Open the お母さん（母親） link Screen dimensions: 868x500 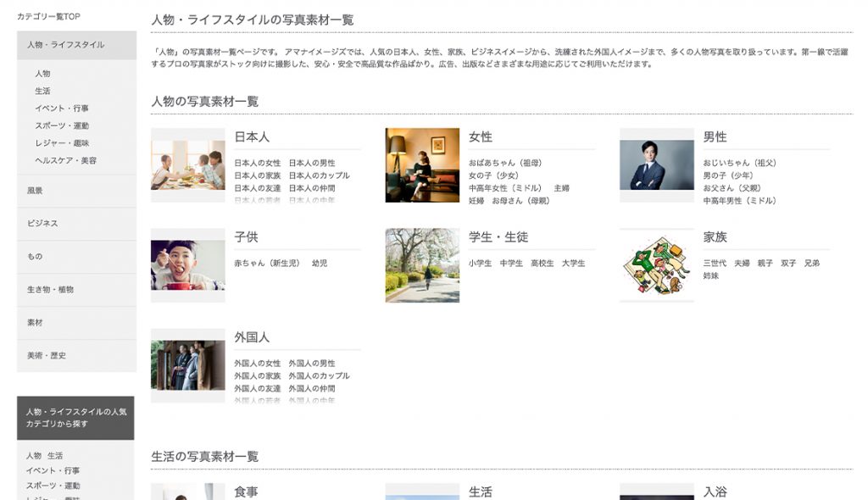pos(521,201)
